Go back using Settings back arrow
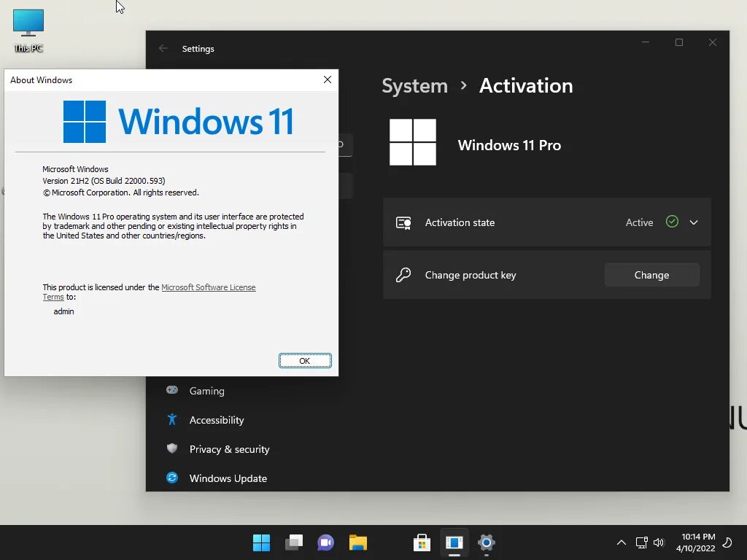This screenshot has height=560, width=747. (x=163, y=49)
